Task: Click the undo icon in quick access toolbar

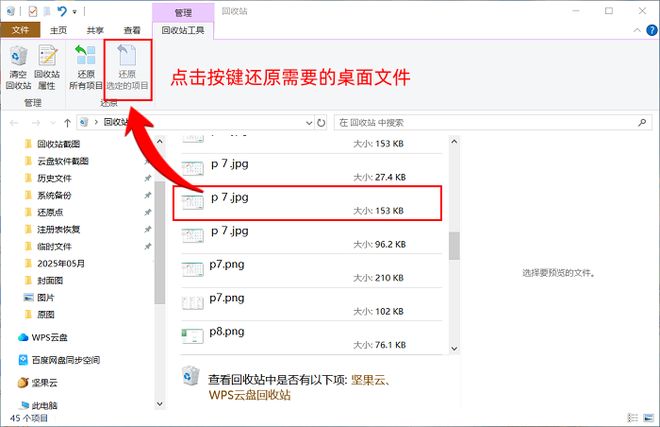Action: [x=62, y=11]
